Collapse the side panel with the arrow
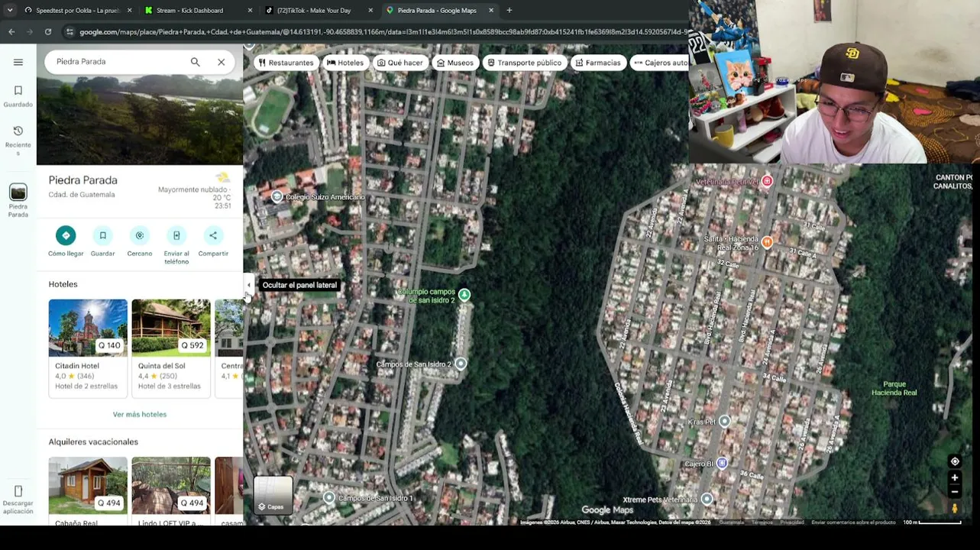 click(248, 285)
